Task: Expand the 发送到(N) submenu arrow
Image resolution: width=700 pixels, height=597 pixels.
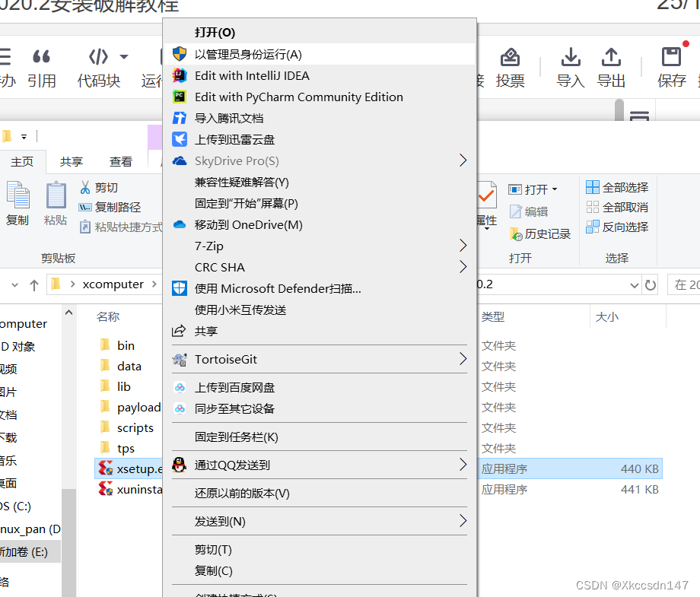Action: pos(463,521)
